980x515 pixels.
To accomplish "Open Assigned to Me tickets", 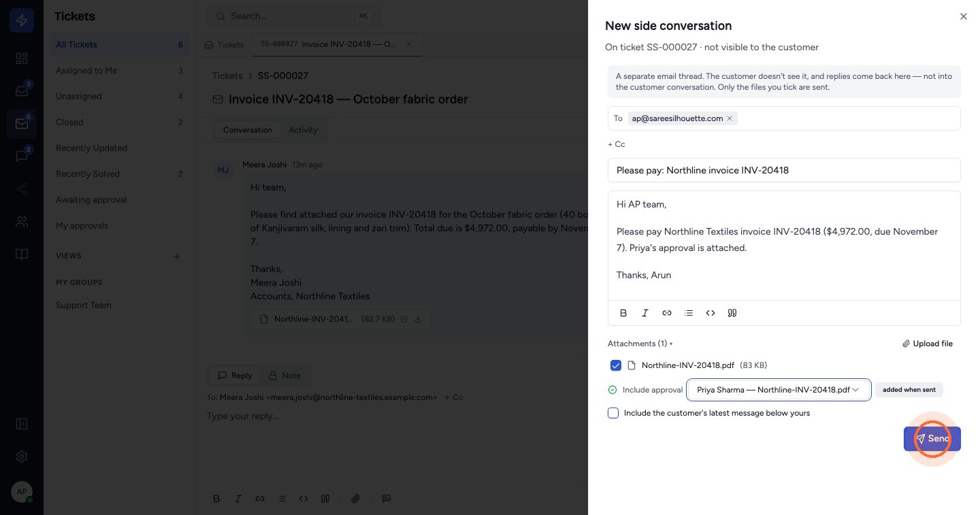I will coord(120,71).
